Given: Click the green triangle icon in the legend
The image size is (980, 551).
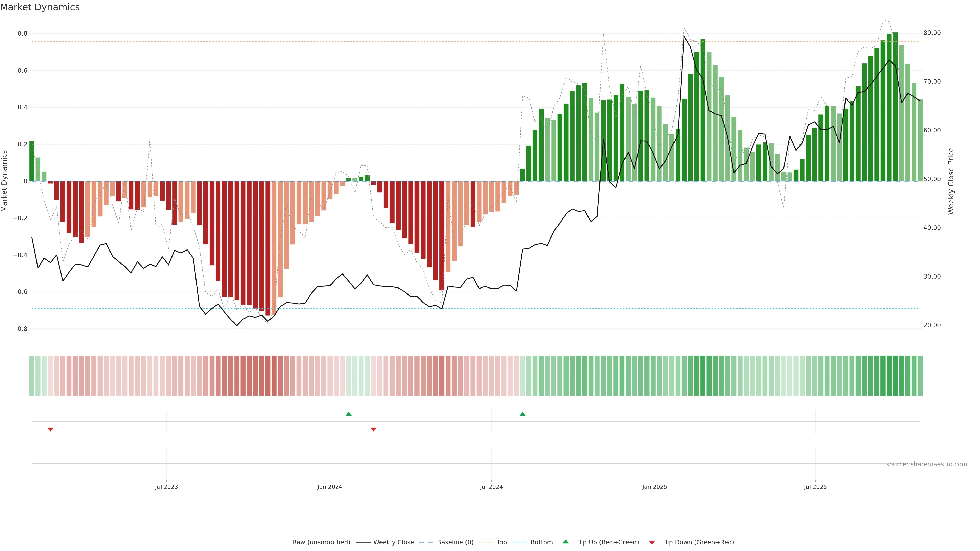Looking at the screenshot, I should coord(566,542).
